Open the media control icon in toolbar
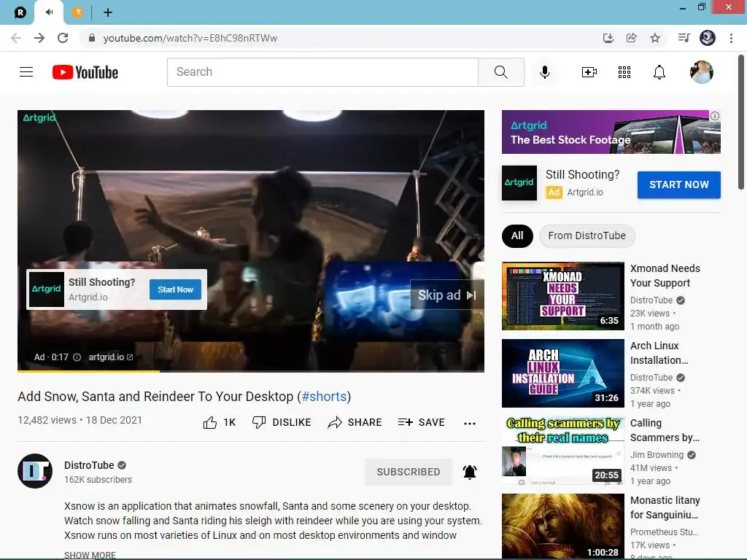 click(684, 38)
